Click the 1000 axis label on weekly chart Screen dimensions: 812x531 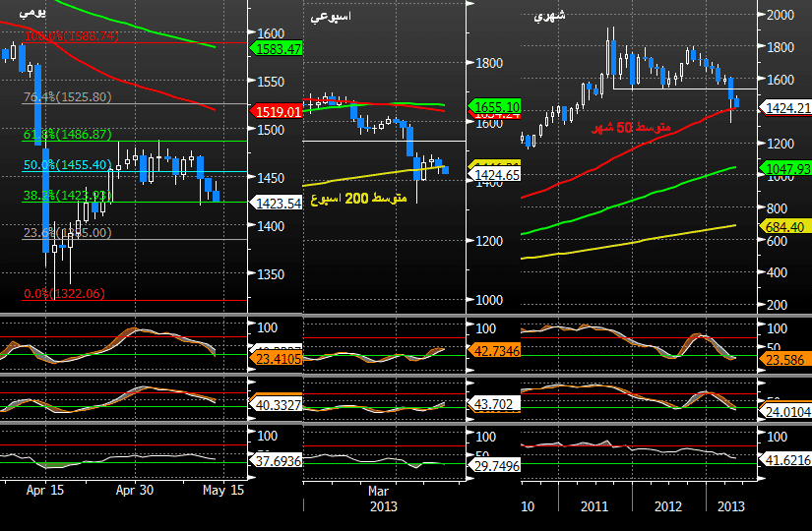pos(489,300)
